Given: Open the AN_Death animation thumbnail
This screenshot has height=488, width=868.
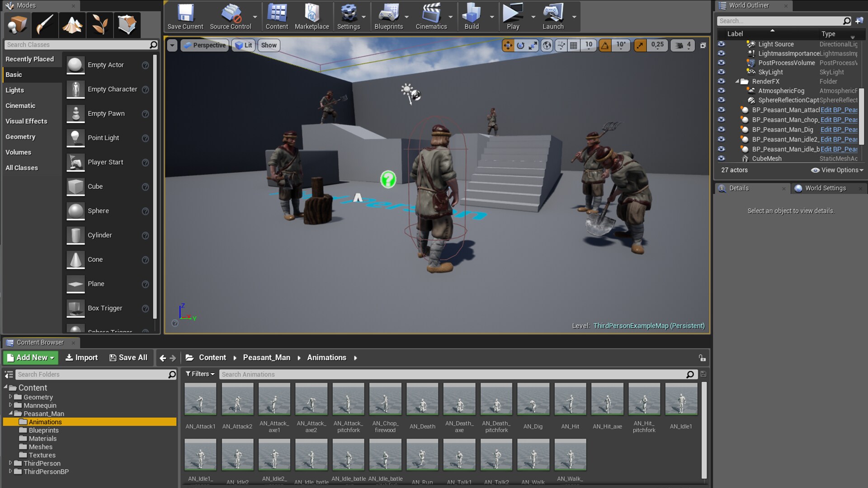Looking at the screenshot, I should (x=422, y=399).
